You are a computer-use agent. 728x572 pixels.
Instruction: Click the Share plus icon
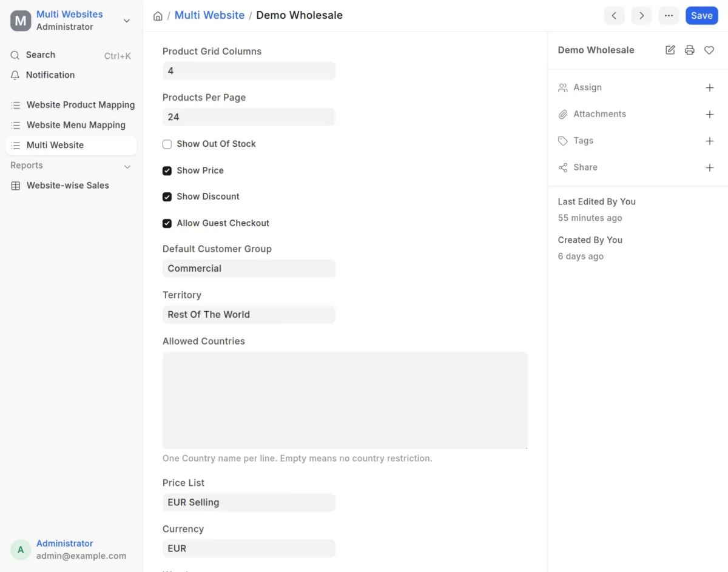pos(710,167)
